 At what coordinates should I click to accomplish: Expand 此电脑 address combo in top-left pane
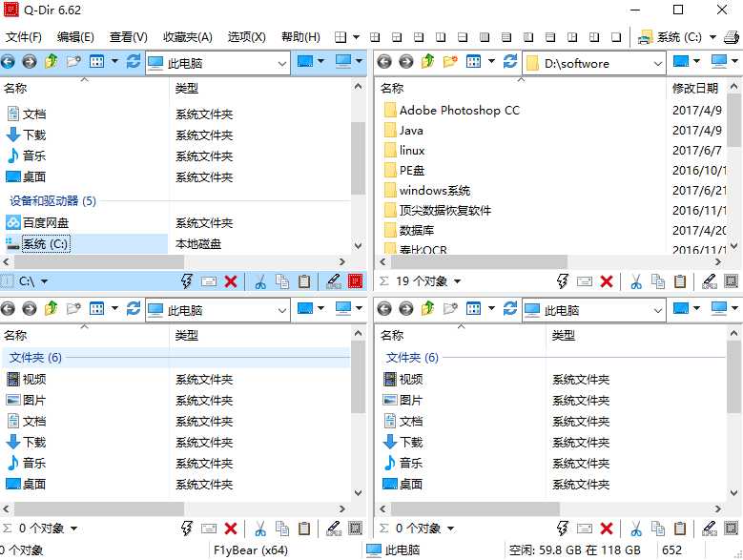pos(282,64)
